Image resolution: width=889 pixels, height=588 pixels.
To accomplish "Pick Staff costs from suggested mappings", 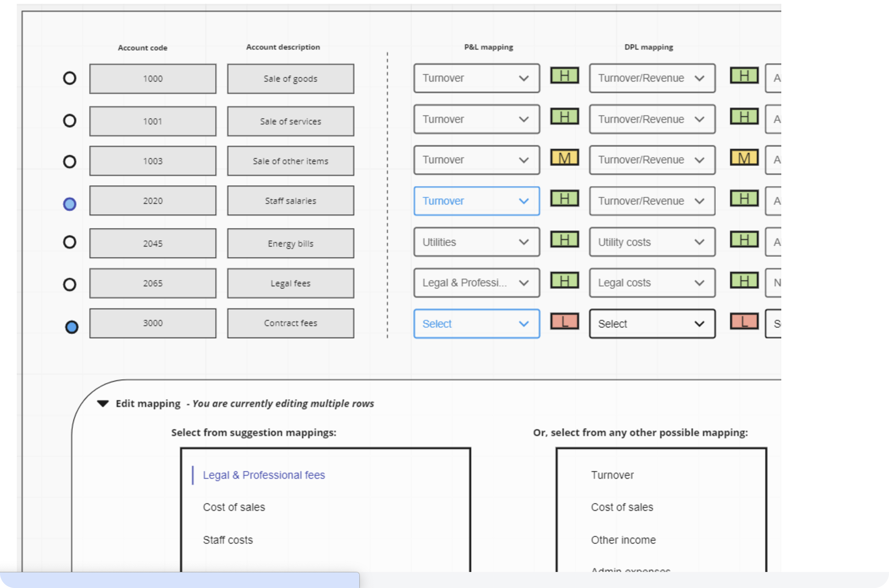I will [228, 540].
